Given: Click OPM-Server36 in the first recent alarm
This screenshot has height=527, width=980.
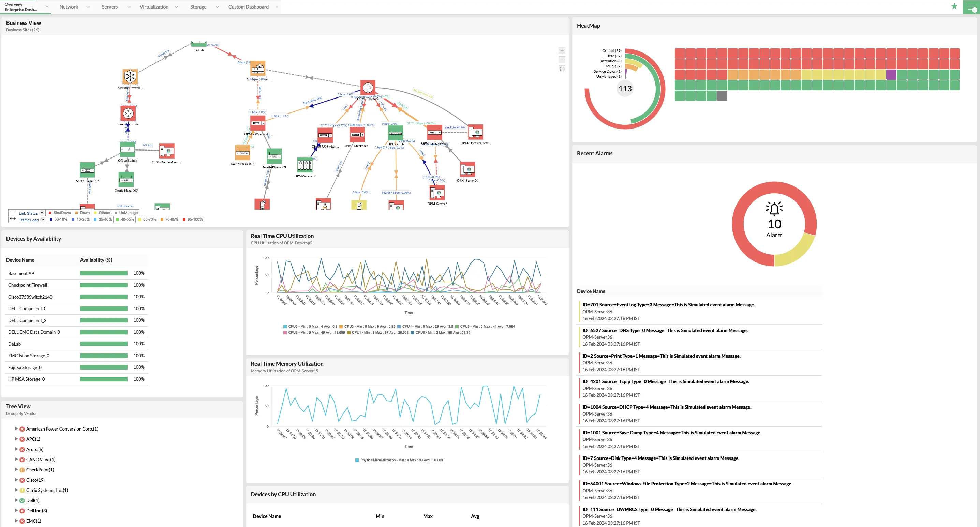Looking at the screenshot, I should (x=597, y=312).
